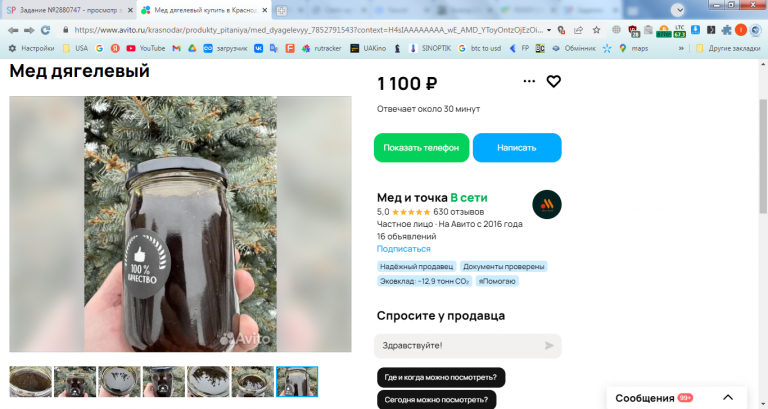
Task: Select the first honey photo thumbnail
Action: 30,381
